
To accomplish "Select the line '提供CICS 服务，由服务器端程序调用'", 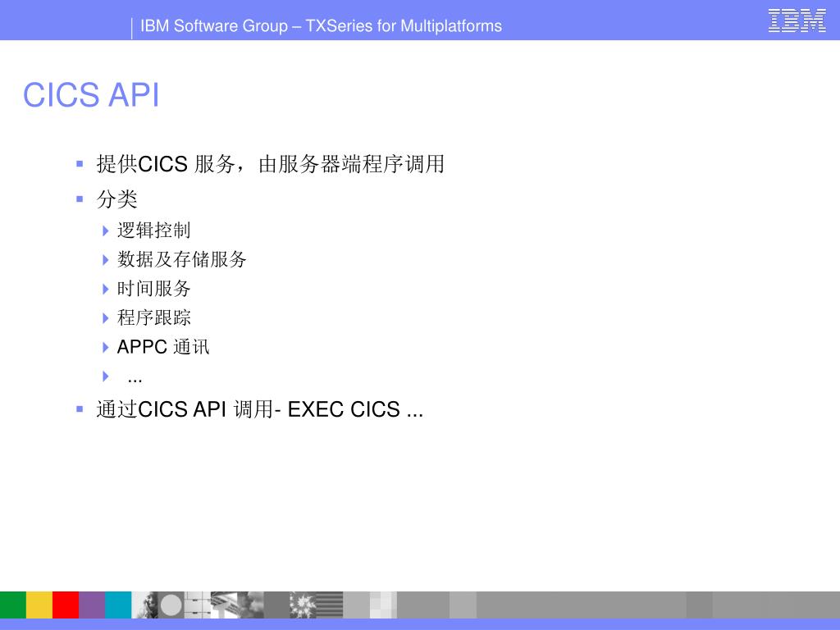I will coord(270,164).
